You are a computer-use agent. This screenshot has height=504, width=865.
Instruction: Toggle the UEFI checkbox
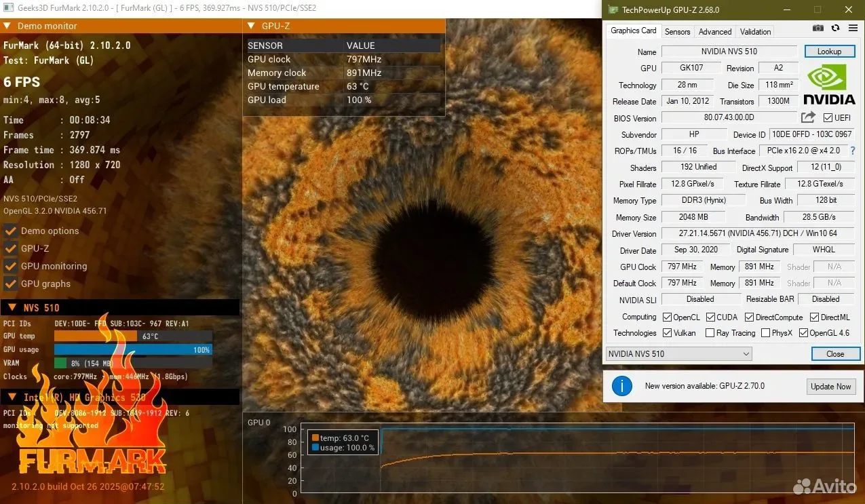click(x=827, y=118)
